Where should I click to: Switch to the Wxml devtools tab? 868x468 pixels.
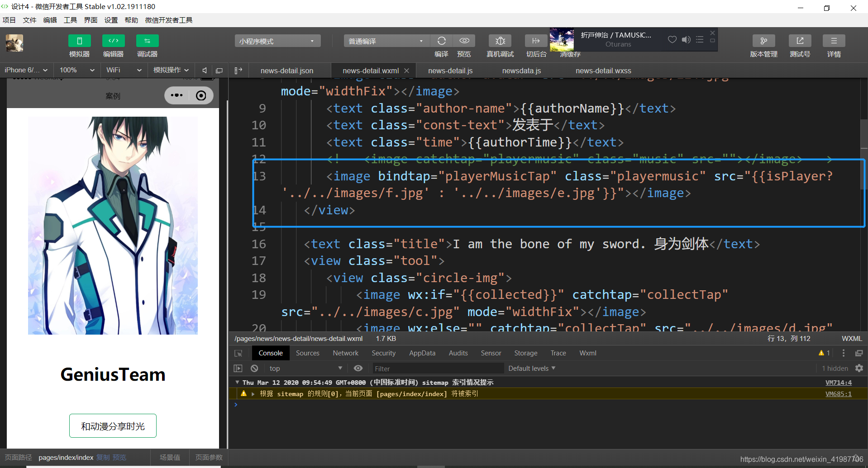pyautogui.click(x=588, y=353)
